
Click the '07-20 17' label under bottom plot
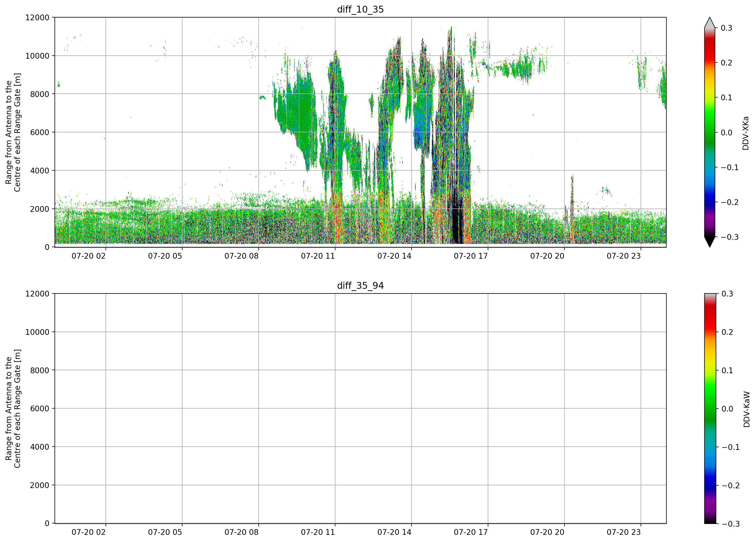[471, 532]
